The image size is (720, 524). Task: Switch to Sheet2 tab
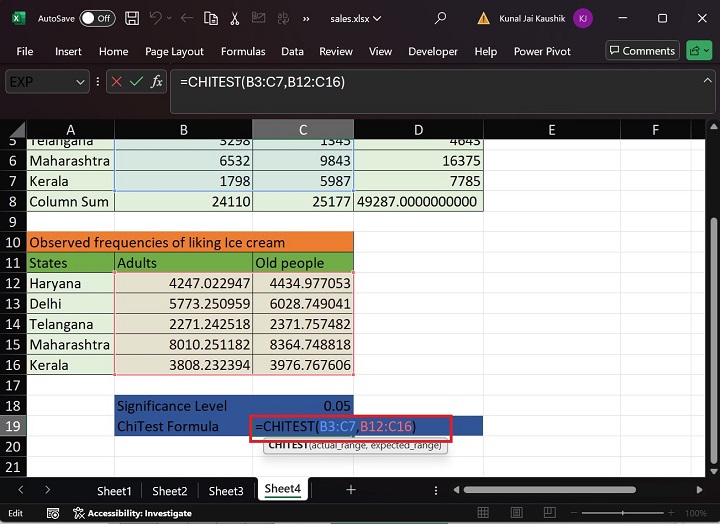point(170,491)
